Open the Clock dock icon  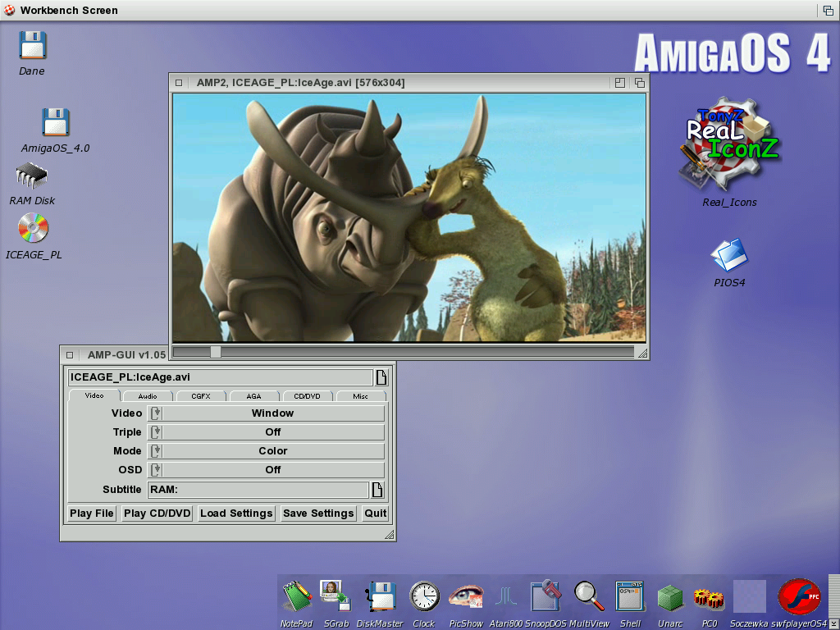pos(424,596)
